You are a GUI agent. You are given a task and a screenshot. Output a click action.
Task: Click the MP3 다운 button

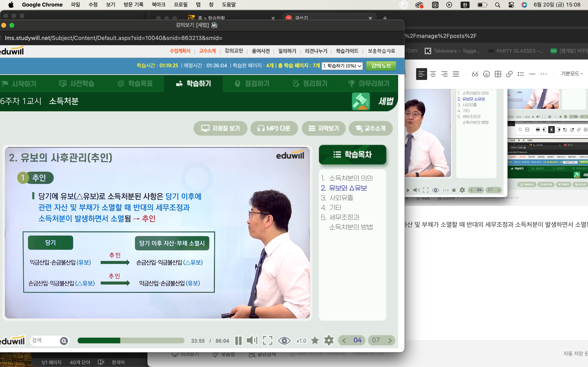click(x=274, y=128)
